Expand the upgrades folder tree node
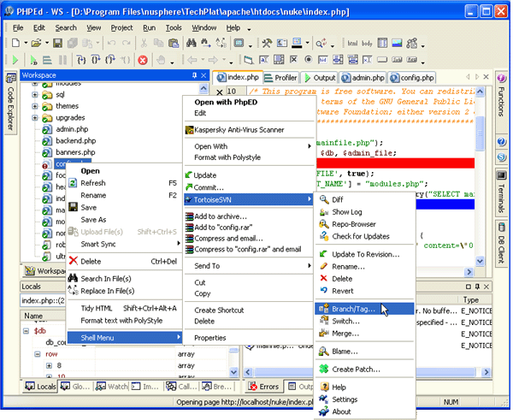Screen dimensions: 513x420 tap(35, 117)
